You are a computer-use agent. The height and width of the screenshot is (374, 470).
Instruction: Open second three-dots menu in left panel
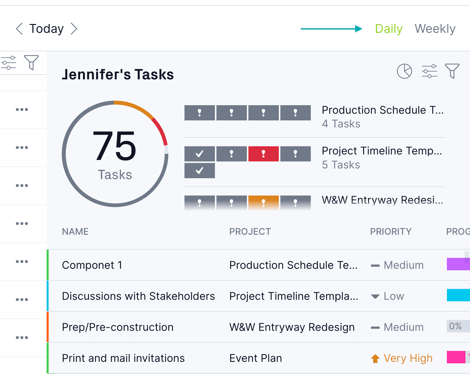click(22, 147)
